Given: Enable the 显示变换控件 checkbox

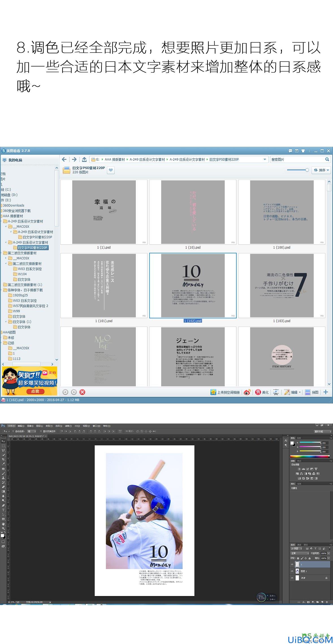Looking at the screenshot, I should (41, 431).
